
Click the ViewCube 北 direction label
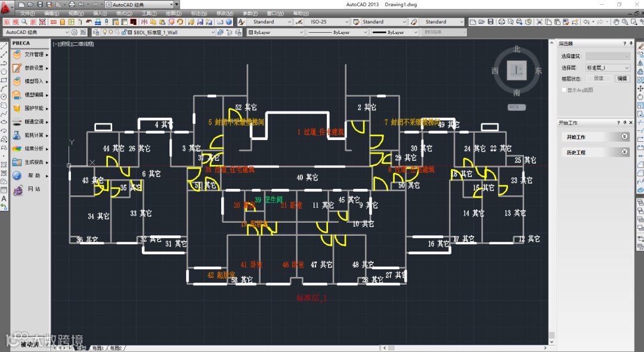point(516,49)
